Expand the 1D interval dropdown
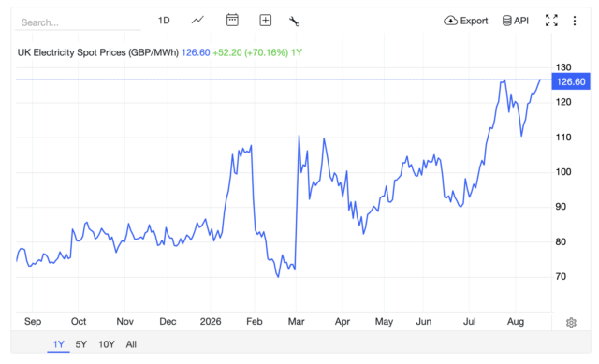This screenshot has height=364, width=599. pos(164,21)
